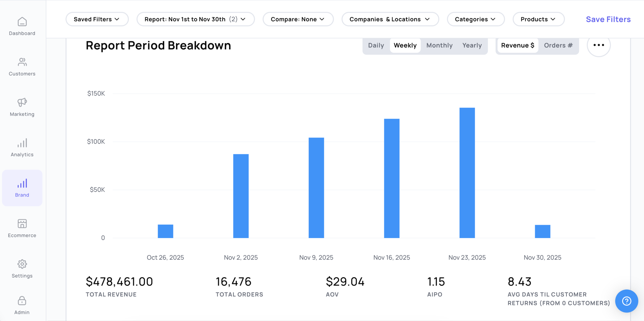Click the Save Filters link
This screenshot has width=644, height=321.
(x=608, y=19)
